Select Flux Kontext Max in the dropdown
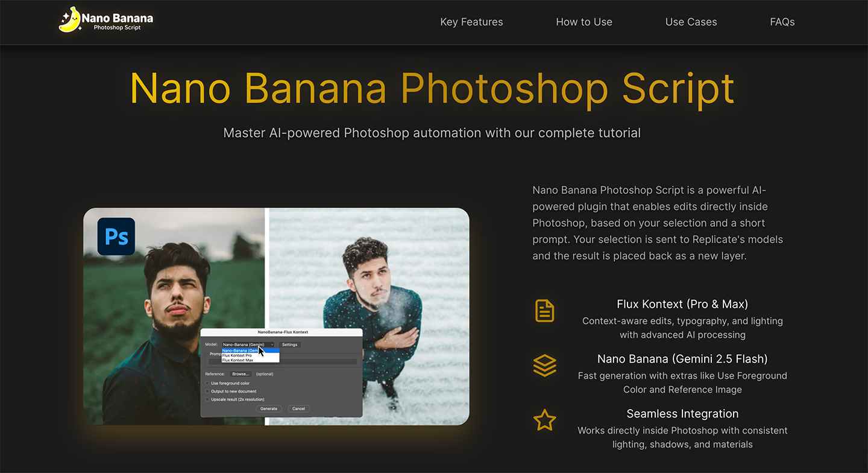868x473 pixels. (x=237, y=360)
